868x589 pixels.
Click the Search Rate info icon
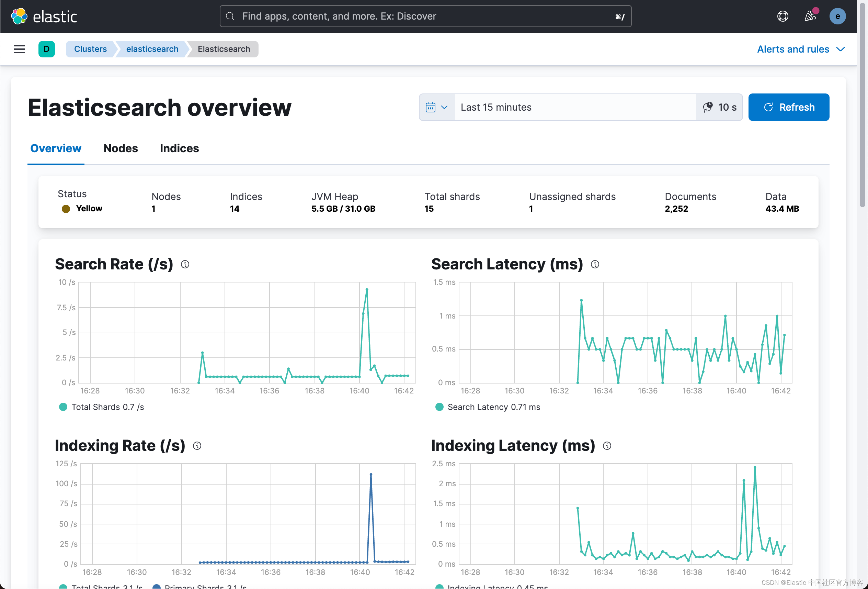click(x=186, y=264)
